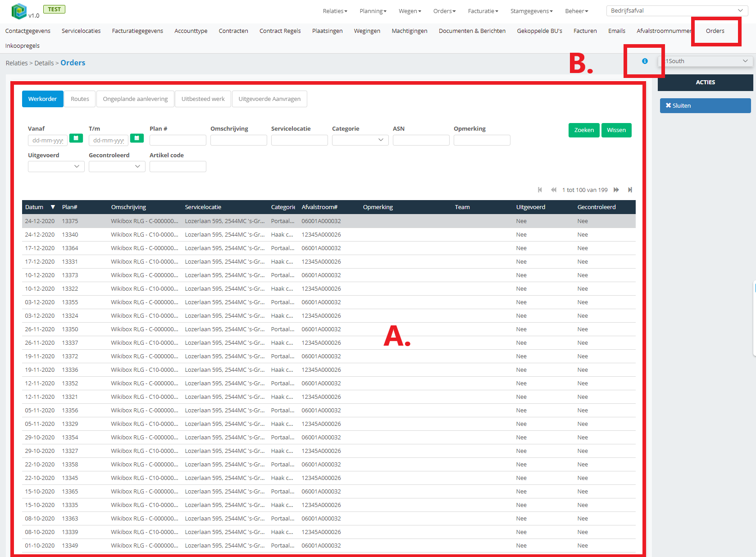Open the Gekoppelde BU's section
This screenshot has width=756, height=557.
[x=539, y=31]
